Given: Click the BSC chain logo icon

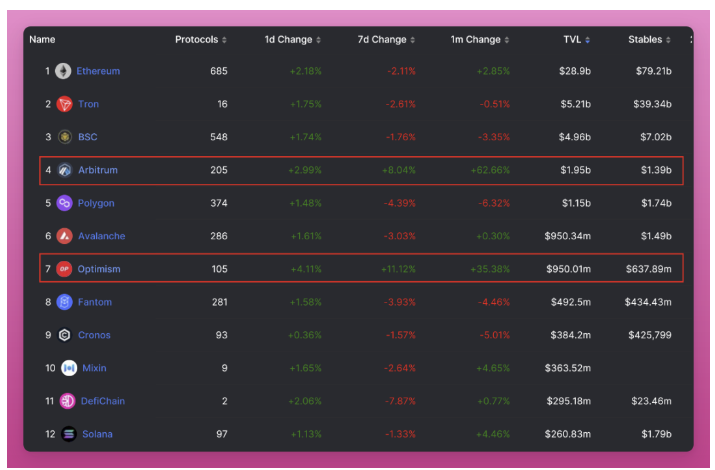Looking at the screenshot, I should pos(65,137).
